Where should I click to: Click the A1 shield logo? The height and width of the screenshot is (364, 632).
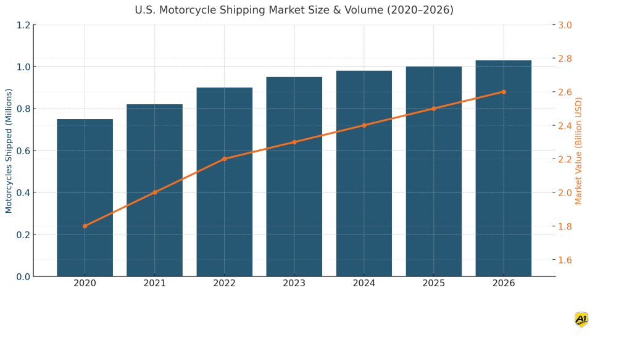(x=581, y=320)
